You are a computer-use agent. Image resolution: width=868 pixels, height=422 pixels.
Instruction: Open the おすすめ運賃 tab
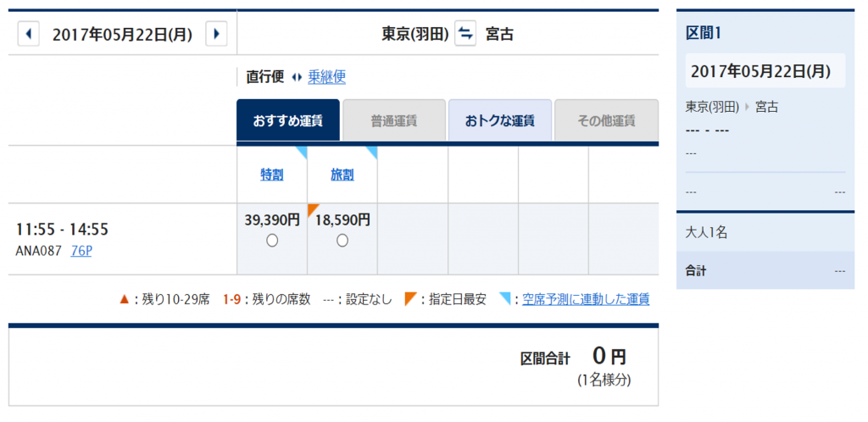point(288,120)
